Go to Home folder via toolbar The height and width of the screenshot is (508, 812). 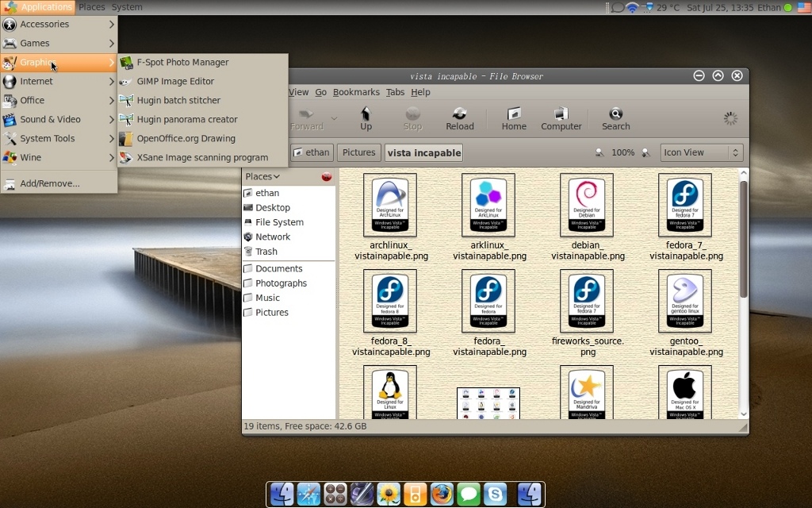(514, 119)
